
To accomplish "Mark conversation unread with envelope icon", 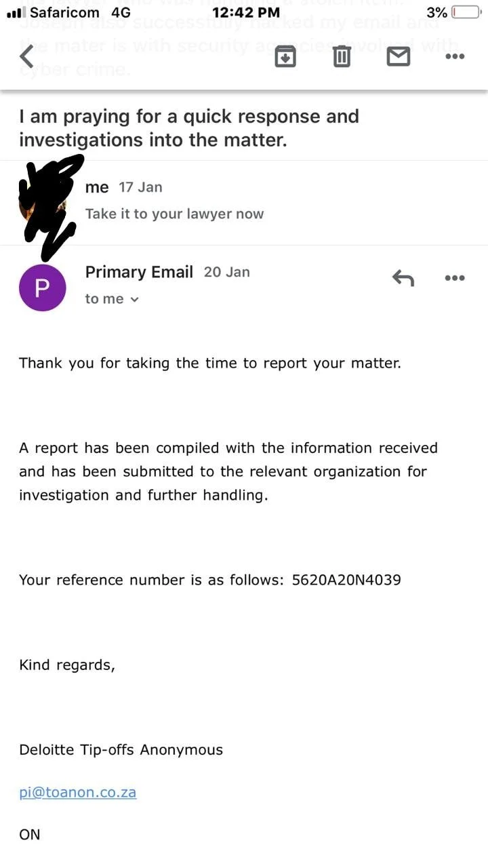I will (398, 57).
